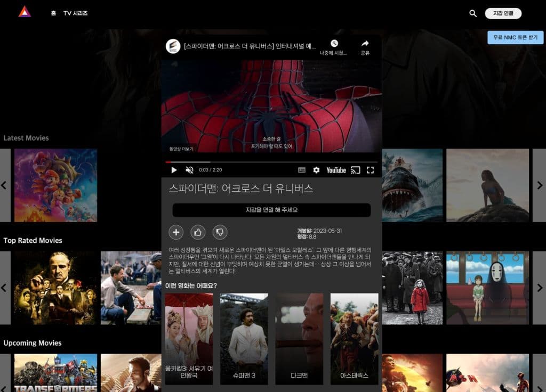Click the 지갑 연결 button

pos(503,13)
